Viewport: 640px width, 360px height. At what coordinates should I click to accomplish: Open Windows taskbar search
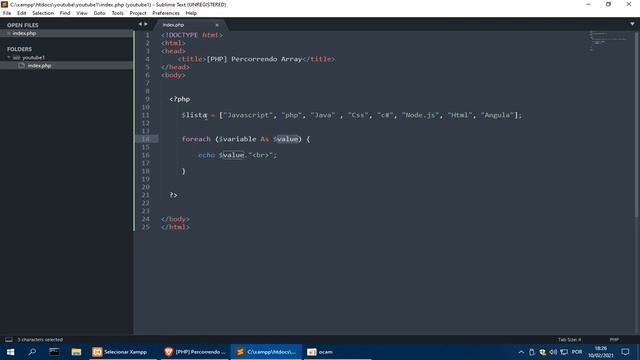[32, 352]
